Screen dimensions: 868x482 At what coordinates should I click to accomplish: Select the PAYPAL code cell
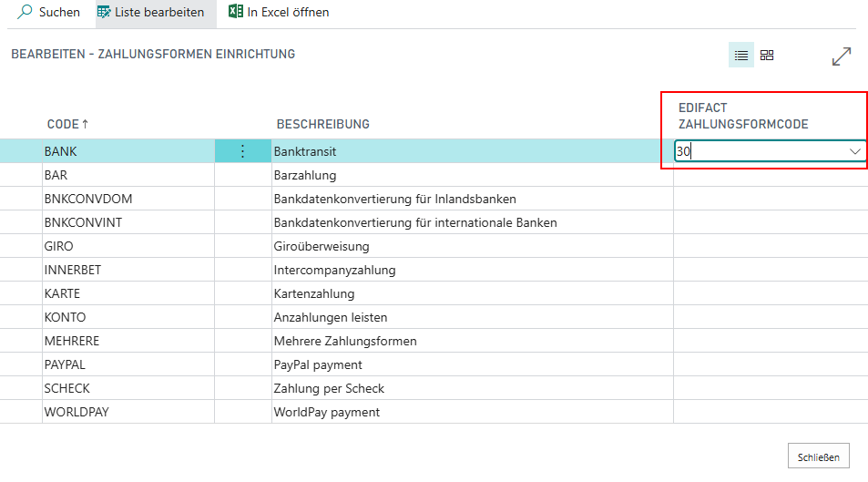(66, 364)
